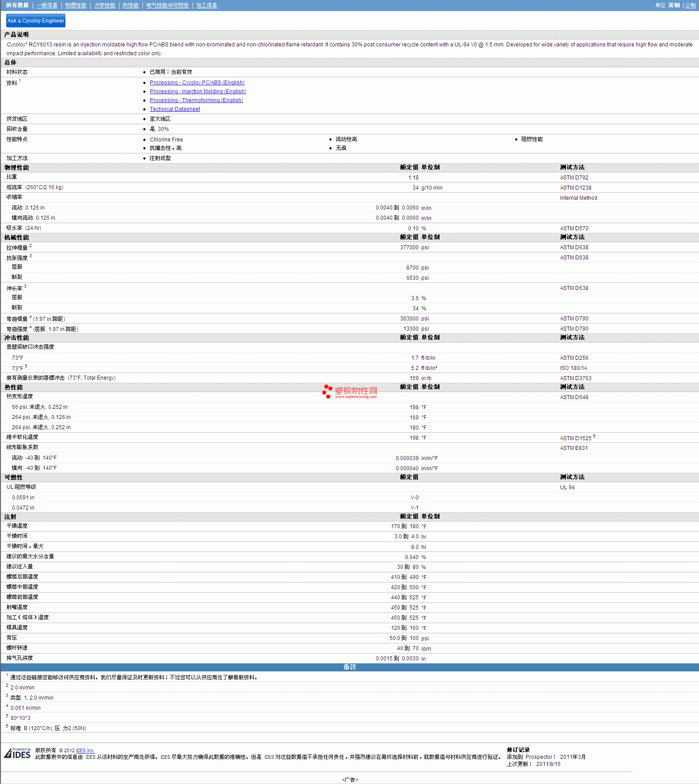Open Processing - Thermoforming link
Viewport: 699px width, 784px height.
tap(196, 100)
